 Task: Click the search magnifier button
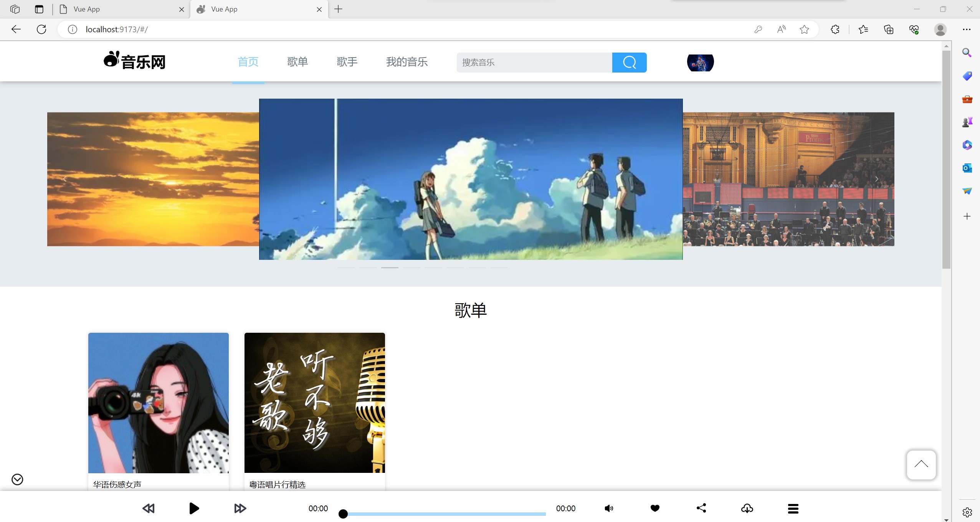[x=629, y=62]
